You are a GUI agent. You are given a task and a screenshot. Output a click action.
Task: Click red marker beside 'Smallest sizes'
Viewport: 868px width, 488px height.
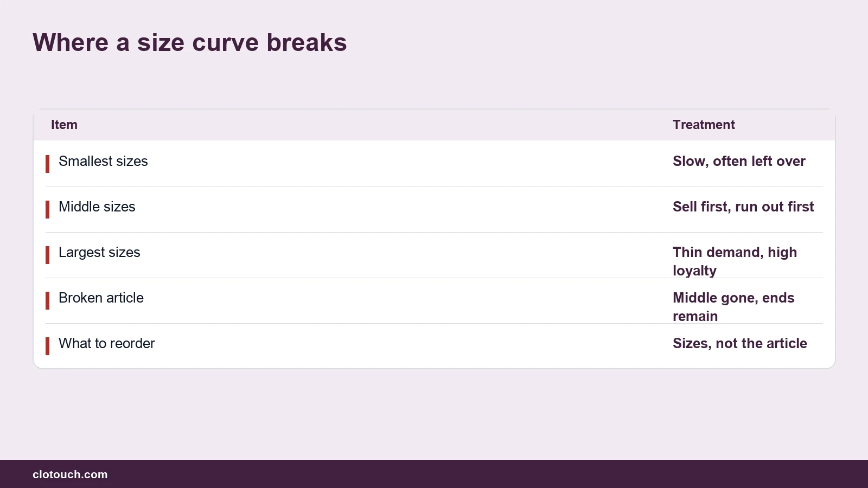[x=48, y=164]
